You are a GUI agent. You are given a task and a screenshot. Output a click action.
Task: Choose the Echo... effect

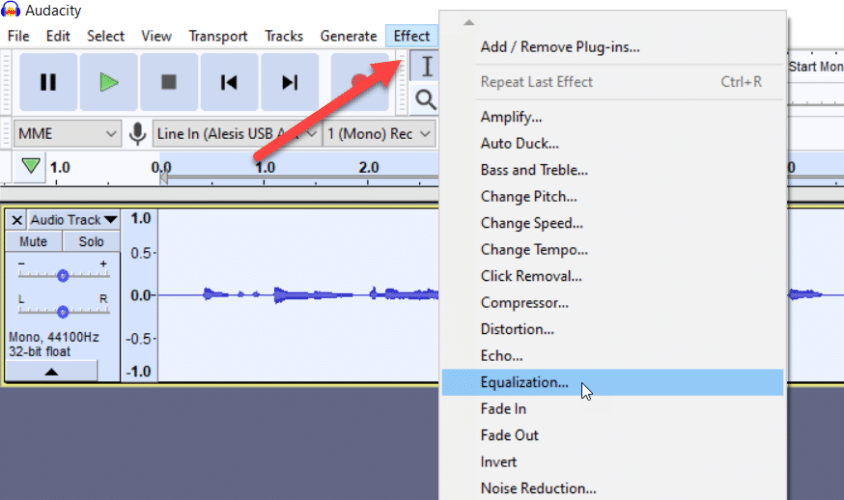pos(613,356)
